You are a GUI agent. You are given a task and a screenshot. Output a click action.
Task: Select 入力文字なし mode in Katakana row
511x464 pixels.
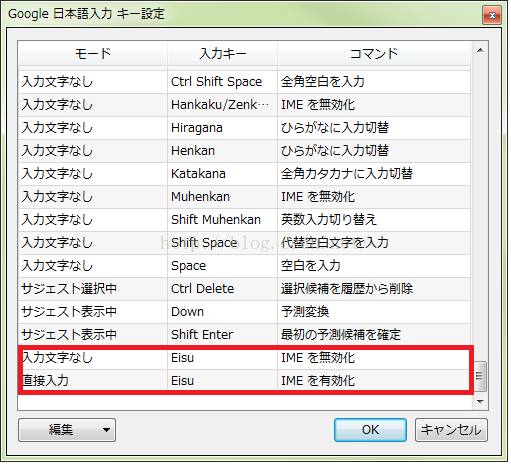point(93,174)
